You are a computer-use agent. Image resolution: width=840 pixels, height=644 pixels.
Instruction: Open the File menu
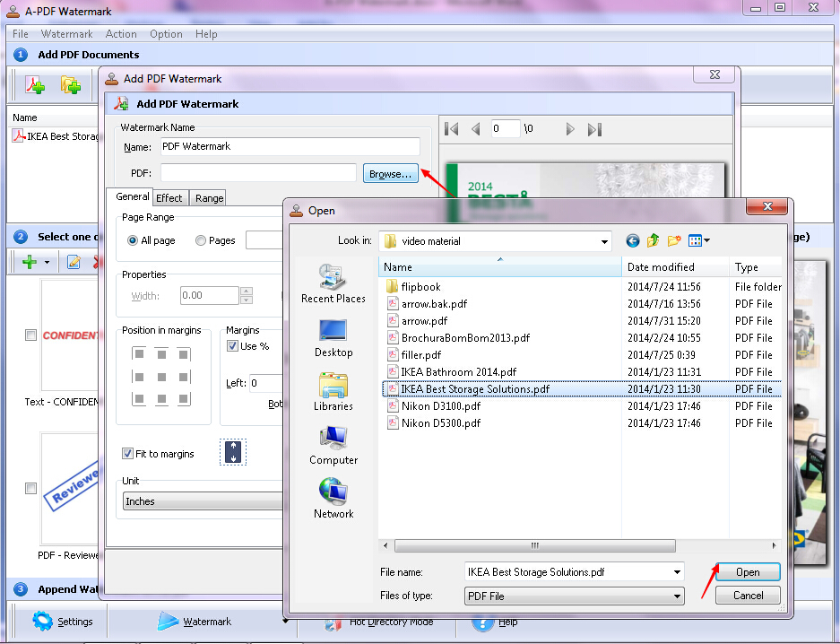coord(21,34)
